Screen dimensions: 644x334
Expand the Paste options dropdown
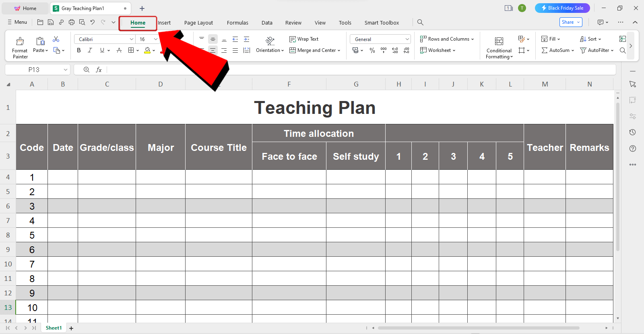pos(46,51)
